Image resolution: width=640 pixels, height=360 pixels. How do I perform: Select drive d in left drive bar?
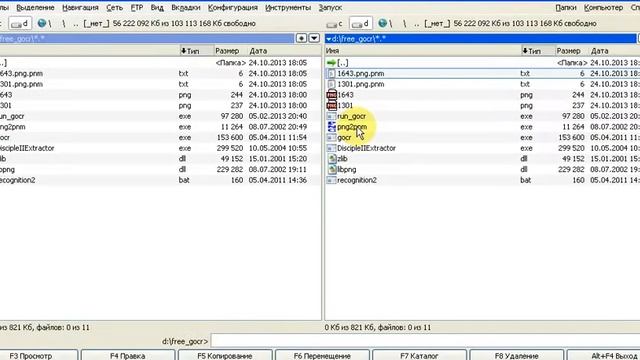click(x=20, y=24)
